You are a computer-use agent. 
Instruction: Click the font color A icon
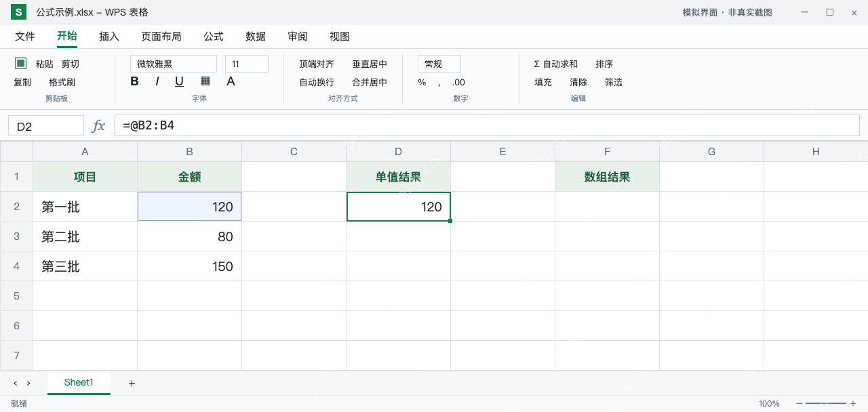click(231, 81)
